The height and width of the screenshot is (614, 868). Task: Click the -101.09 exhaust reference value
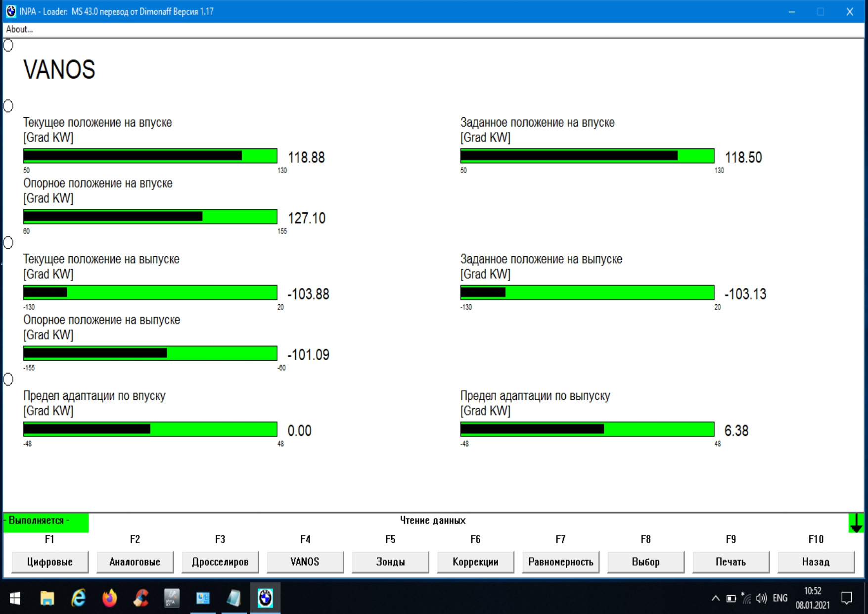pos(308,355)
